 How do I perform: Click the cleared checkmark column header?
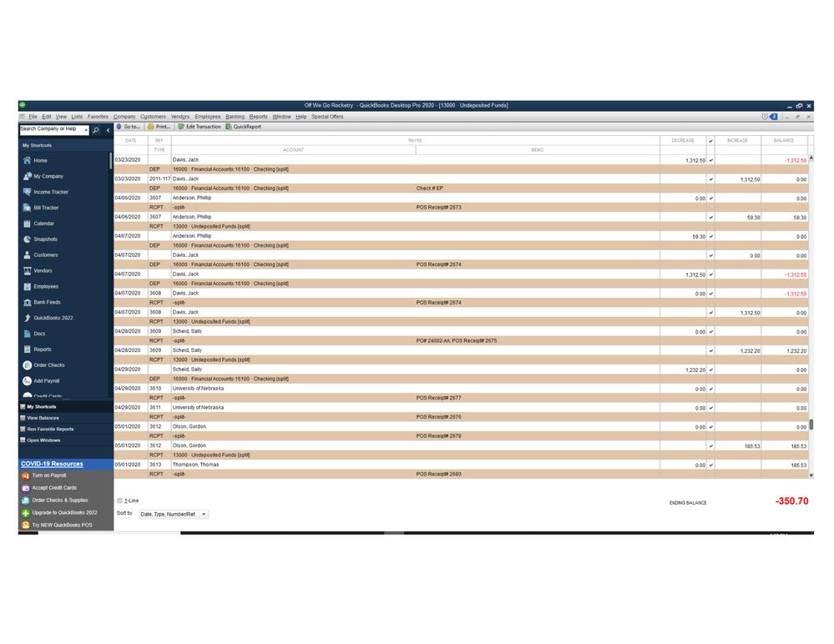click(x=710, y=141)
